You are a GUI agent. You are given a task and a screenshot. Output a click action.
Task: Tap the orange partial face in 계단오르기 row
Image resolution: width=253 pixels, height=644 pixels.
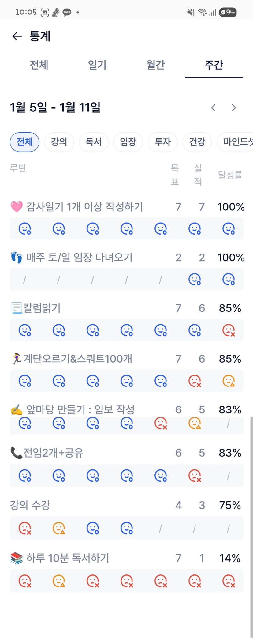229,381
